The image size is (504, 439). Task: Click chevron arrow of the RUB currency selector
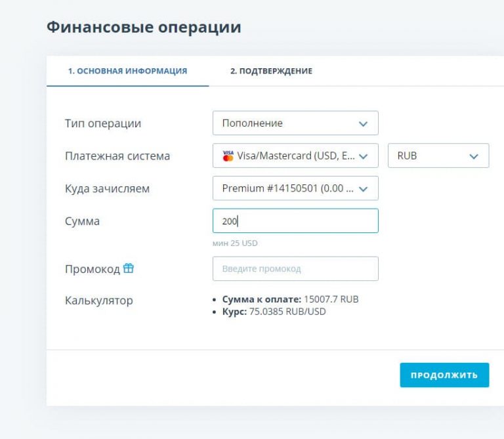click(x=474, y=156)
